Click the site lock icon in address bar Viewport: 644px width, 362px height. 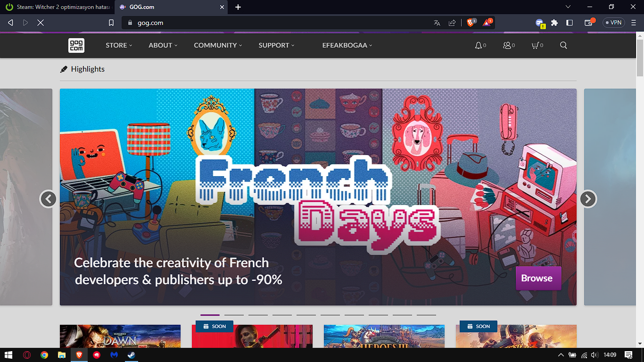click(131, 23)
